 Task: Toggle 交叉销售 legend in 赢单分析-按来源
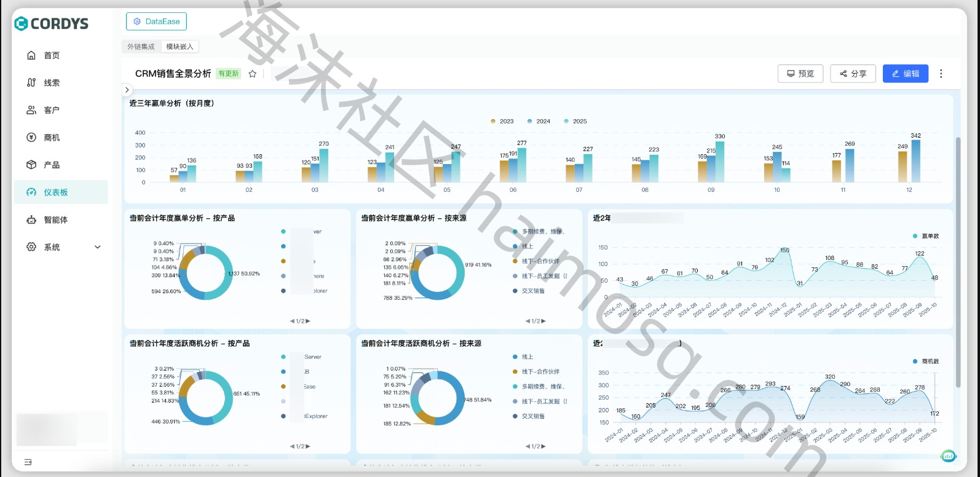point(529,291)
